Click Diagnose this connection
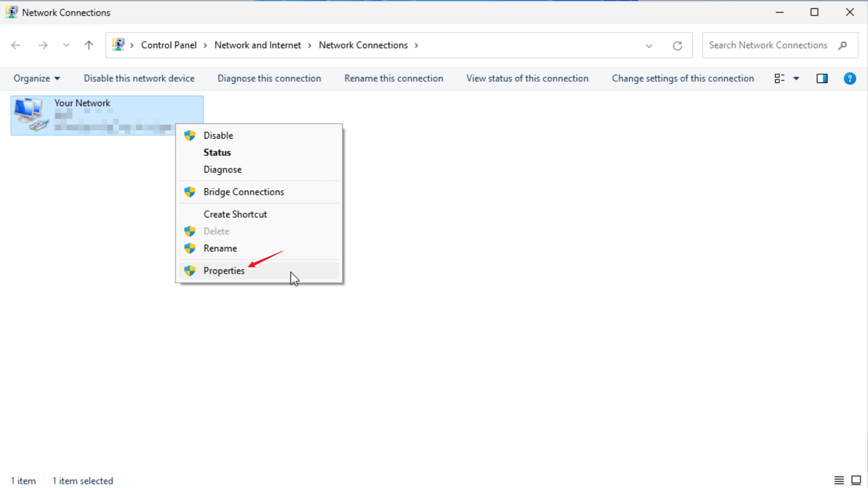 click(x=269, y=78)
